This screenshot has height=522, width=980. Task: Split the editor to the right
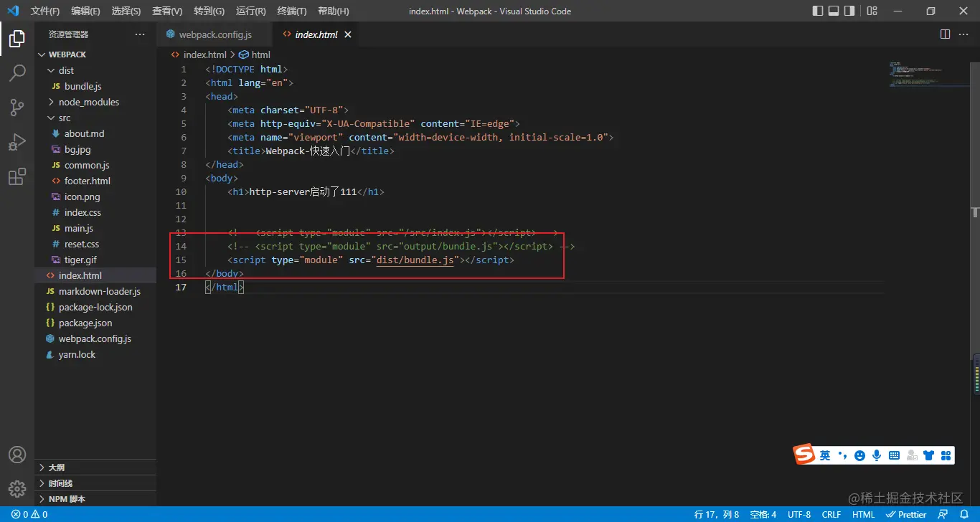coord(946,34)
